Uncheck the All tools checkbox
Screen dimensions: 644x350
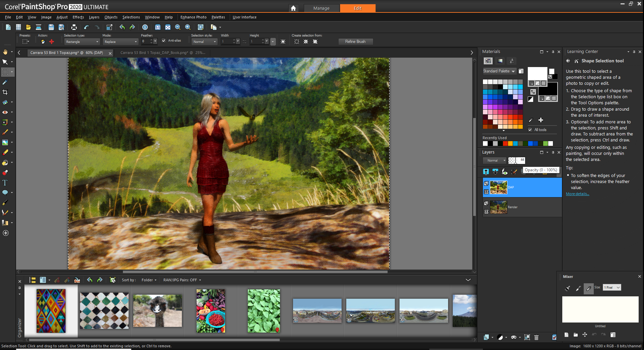(530, 130)
